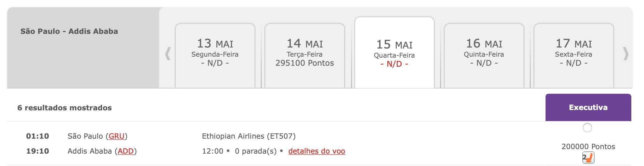
Task: Click the seats-remaining icon under 200000 Pontos
Action: click(x=588, y=158)
